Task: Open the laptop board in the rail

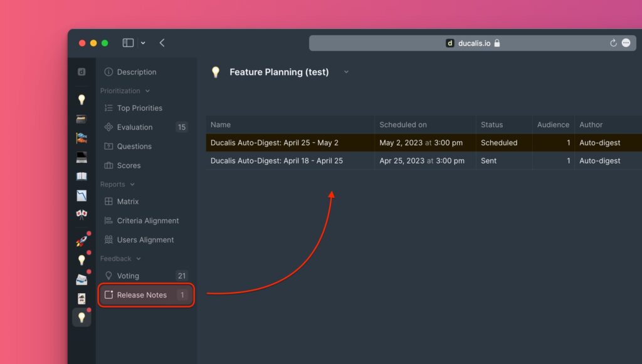Action: tap(82, 157)
